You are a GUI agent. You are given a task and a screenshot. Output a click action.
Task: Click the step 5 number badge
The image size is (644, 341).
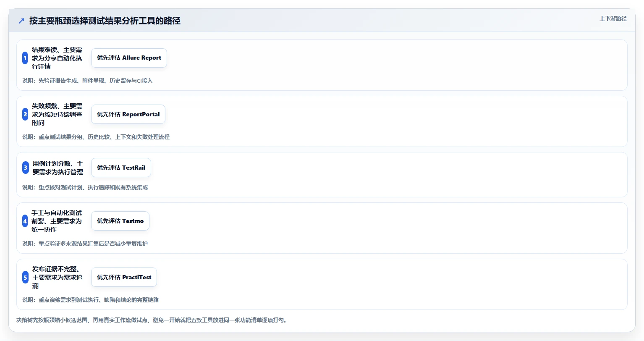pyautogui.click(x=26, y=277)
